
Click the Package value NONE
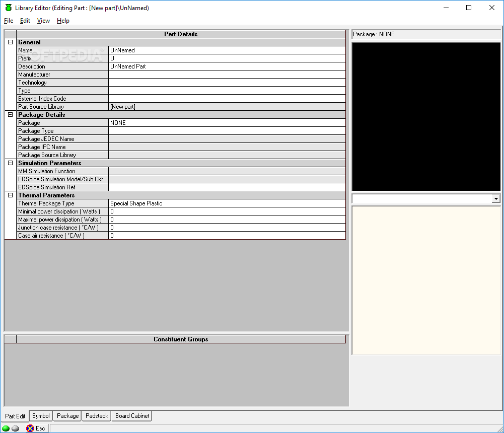(227, 122)
